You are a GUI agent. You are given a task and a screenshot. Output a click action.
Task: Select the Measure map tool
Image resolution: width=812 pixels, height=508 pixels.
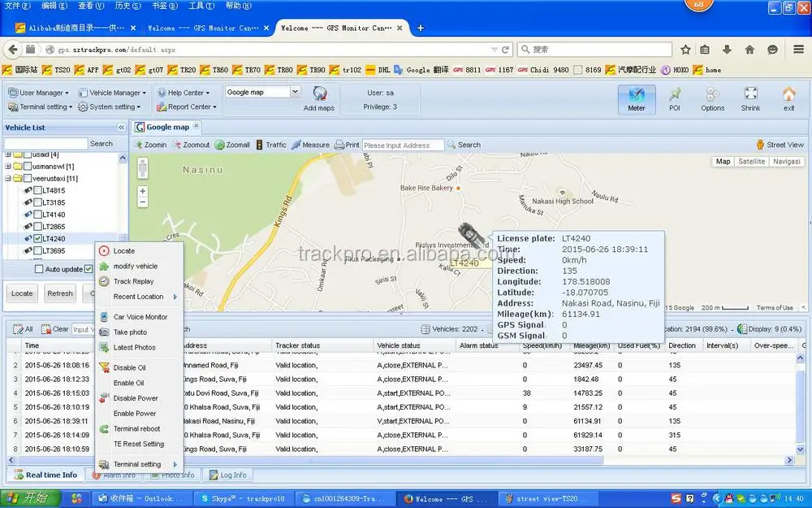click(x=309, y=145)
